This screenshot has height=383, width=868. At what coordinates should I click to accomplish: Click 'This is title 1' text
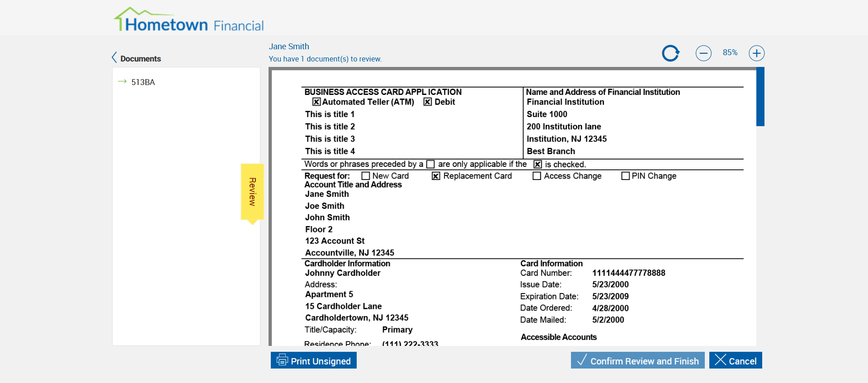pos(330,114)
